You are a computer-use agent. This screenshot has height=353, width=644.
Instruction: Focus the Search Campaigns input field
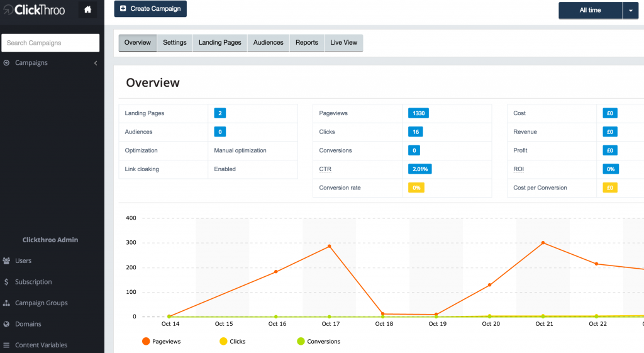[50, 43]
